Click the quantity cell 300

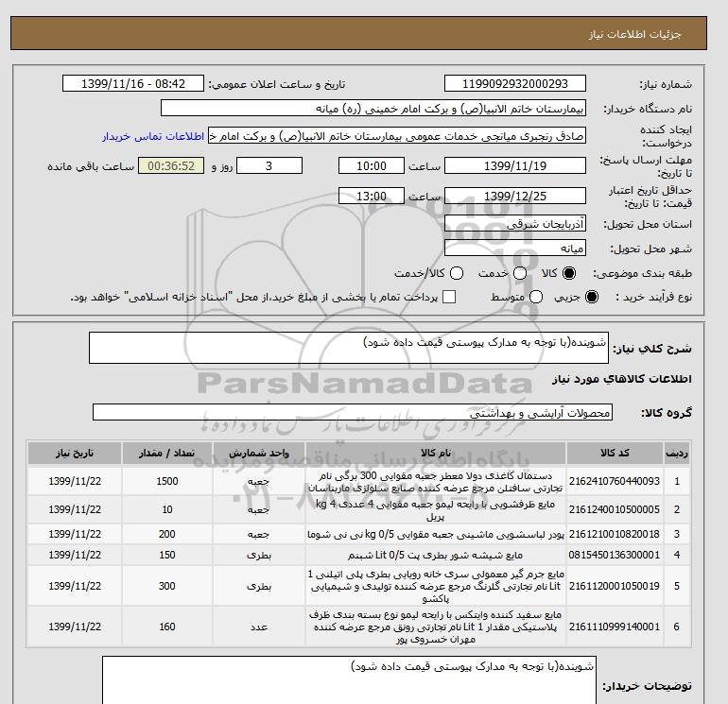[167, 586]
